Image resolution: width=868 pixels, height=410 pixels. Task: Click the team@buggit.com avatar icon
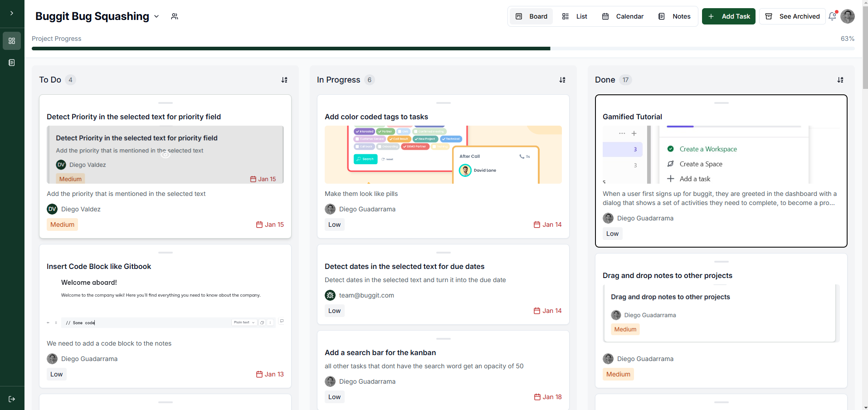coord(330,295)
